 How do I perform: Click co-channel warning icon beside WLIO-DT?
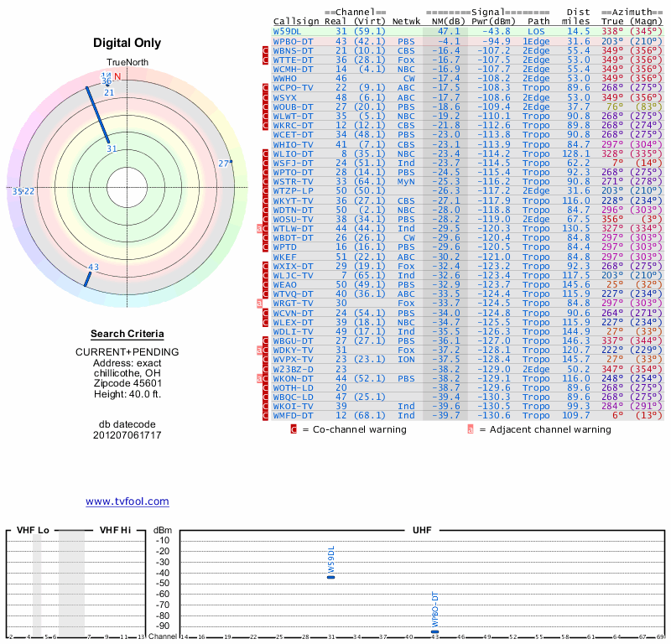tap(266, 153)
